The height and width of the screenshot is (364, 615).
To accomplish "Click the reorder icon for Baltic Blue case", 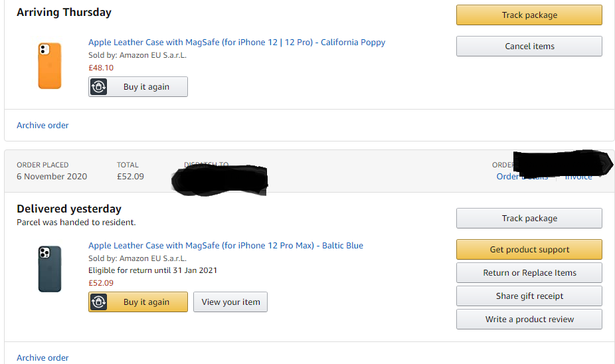I will pyautogui.click(x=99, y=302).
